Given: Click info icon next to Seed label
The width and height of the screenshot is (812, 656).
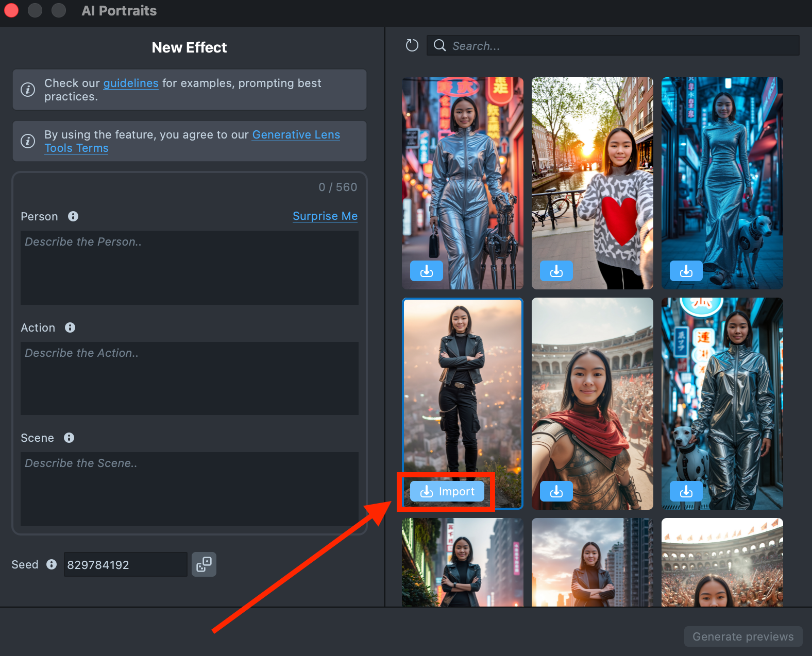Looking at the screenshot, I should (52, 564).
